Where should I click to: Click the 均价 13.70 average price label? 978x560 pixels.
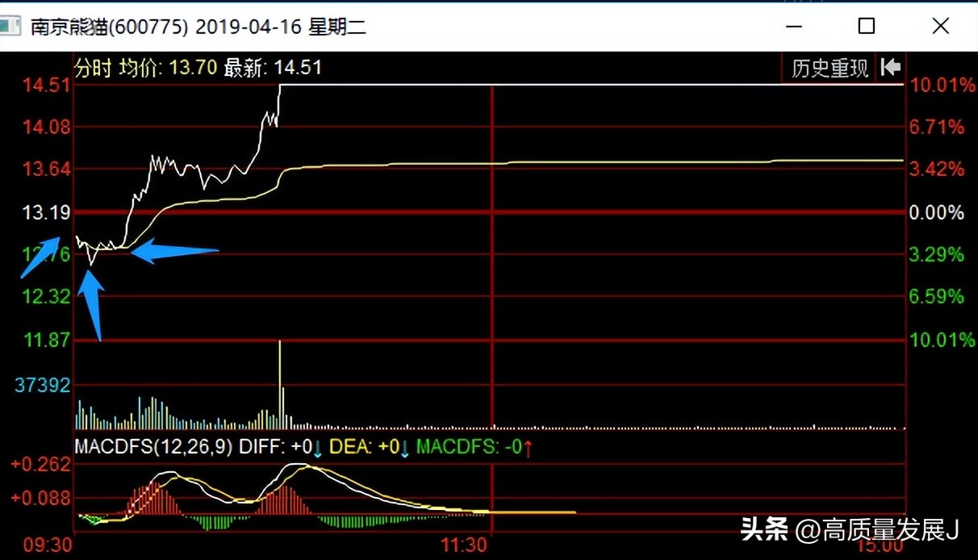tap(169, 68)
